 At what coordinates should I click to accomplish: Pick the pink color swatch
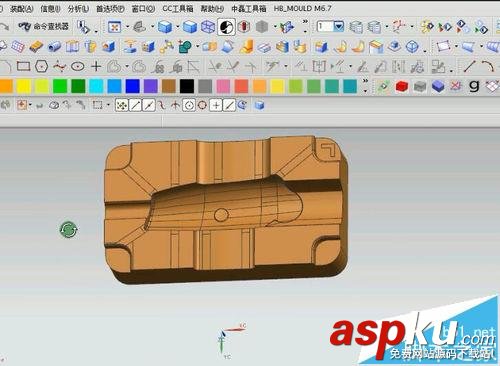coord(223,86)
